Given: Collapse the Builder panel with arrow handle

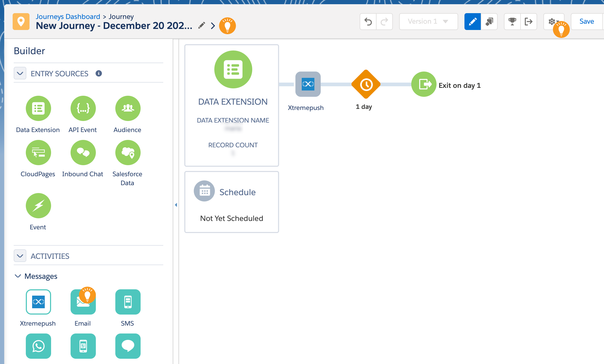Looking at the screenshot, I should click(x=176, y=205).
